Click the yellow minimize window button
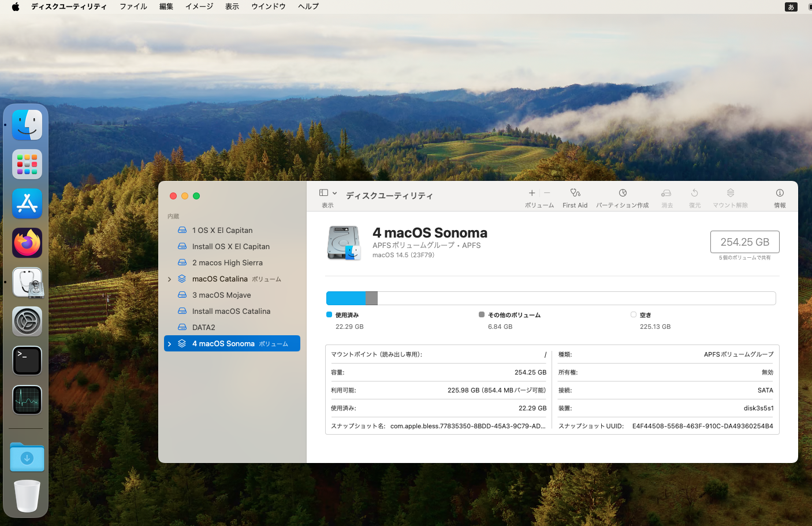The width and height of the screenshot is (812, 526). (185, 196)
